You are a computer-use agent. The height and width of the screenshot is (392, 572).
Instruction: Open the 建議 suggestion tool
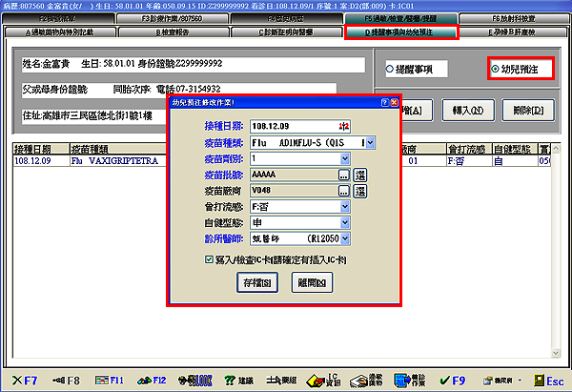click(243, 381)
